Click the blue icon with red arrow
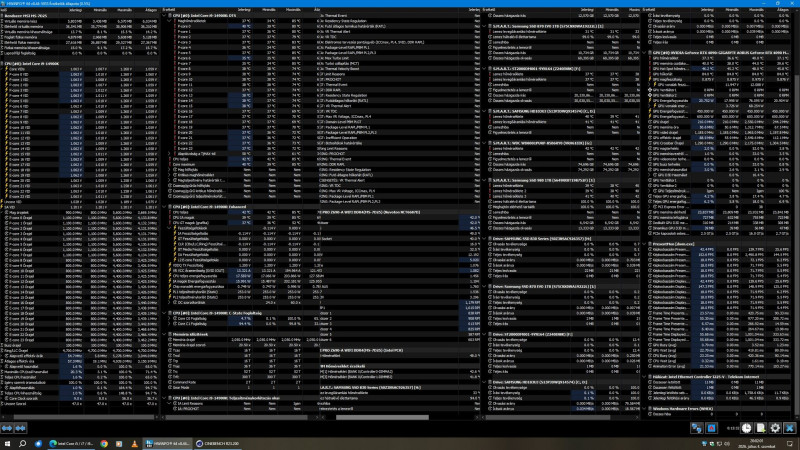 point(711,428)
